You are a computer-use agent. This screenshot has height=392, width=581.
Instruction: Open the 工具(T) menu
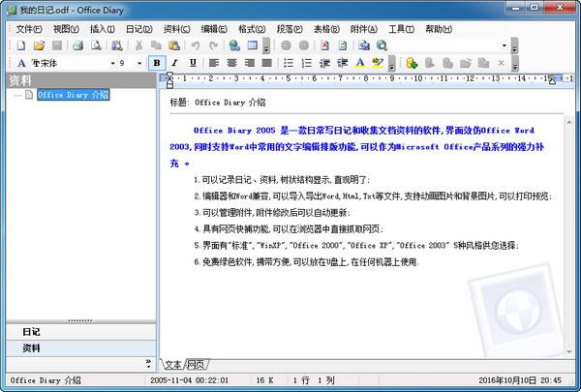pos(401,29)
